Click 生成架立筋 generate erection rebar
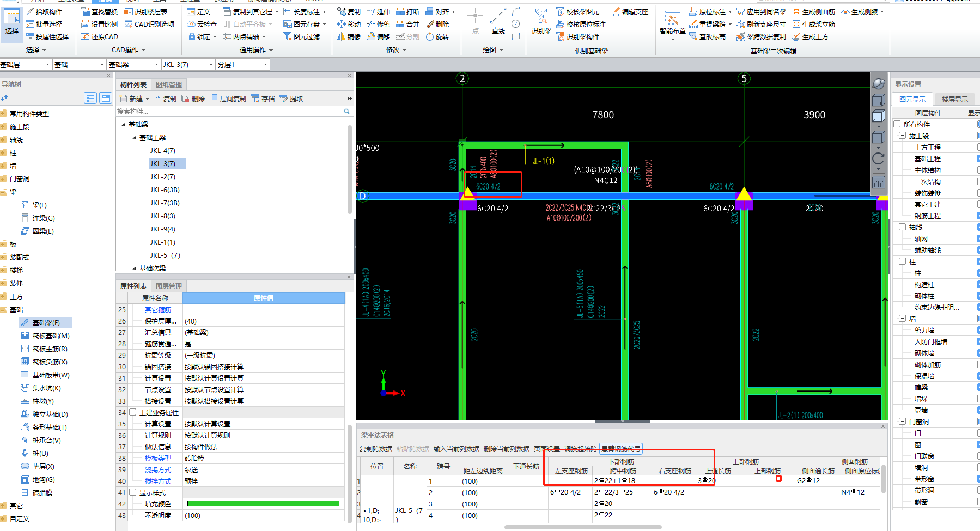Viewport: 980px width, 531px height. click(x=814, y=24)
